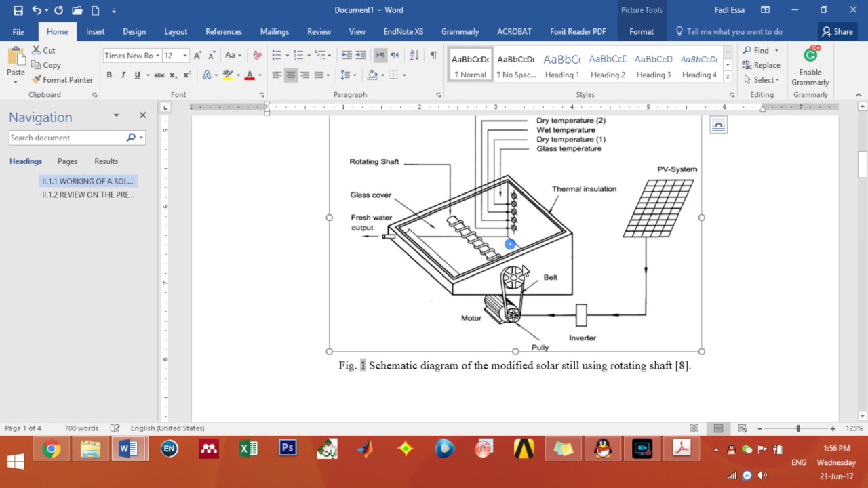The height and width of the screenshot is (488, 868).
Task: Shrink font size with the smaller A icon
Action: (212, 56)
